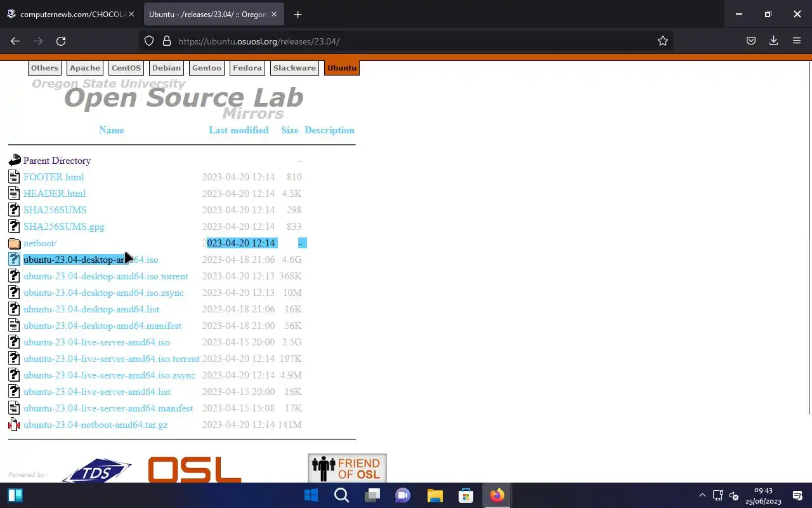Image resolution: width=812 pixels, height=508 pixels.
Task: Open the live-server-amd64.list file
Action: tap(97, 392)
